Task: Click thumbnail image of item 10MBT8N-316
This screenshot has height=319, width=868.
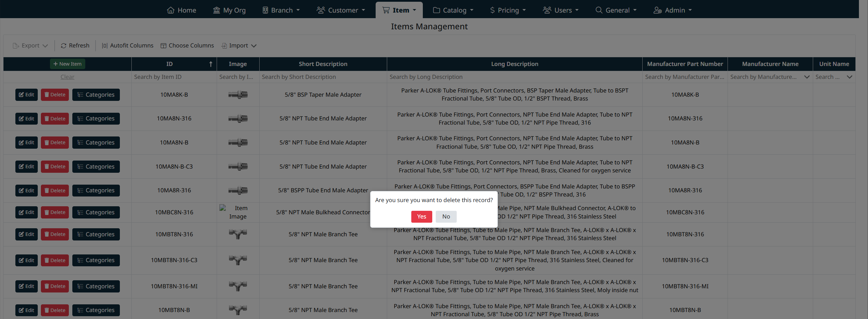Action: pyautogui.click(x=238, y=234)
